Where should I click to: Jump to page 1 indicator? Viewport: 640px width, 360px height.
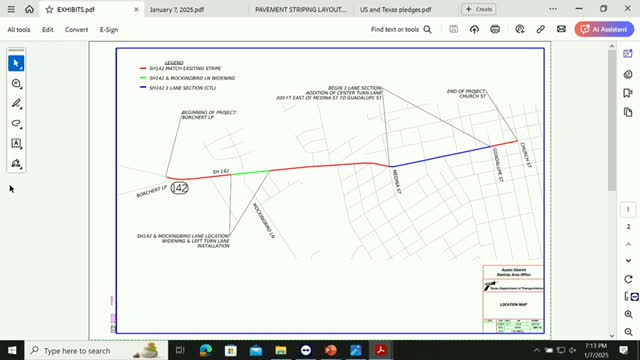click(x=628, y=209)
